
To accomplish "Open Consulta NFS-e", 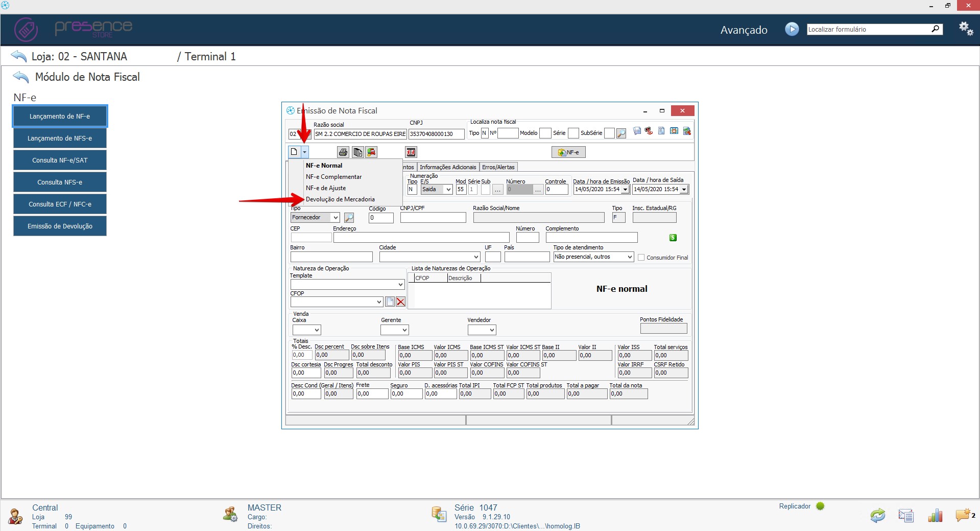I will point(60,182).
